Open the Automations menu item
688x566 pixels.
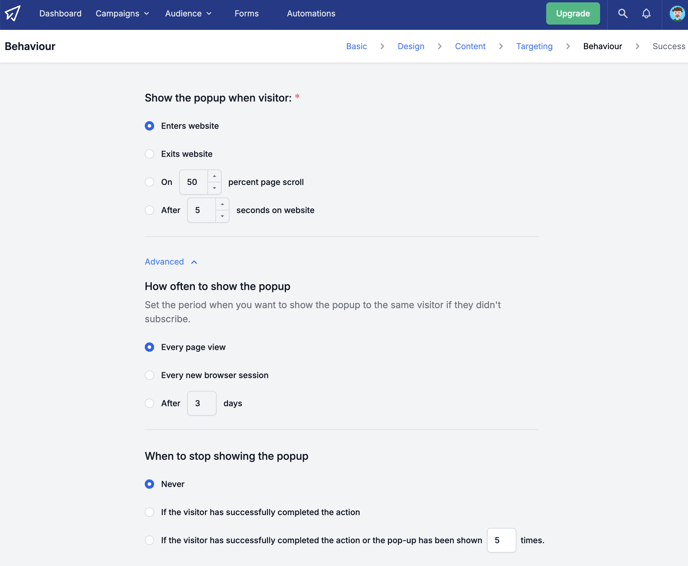[311, 14]
